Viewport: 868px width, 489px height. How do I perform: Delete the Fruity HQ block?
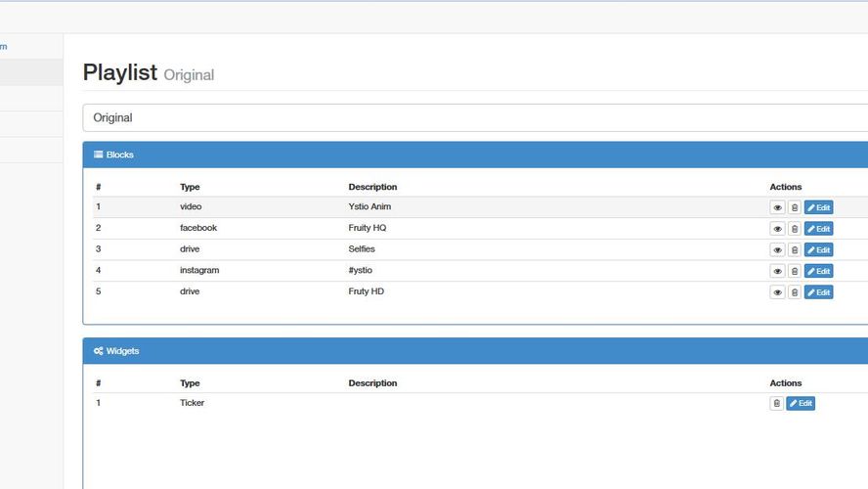click(x=795, y=229)
